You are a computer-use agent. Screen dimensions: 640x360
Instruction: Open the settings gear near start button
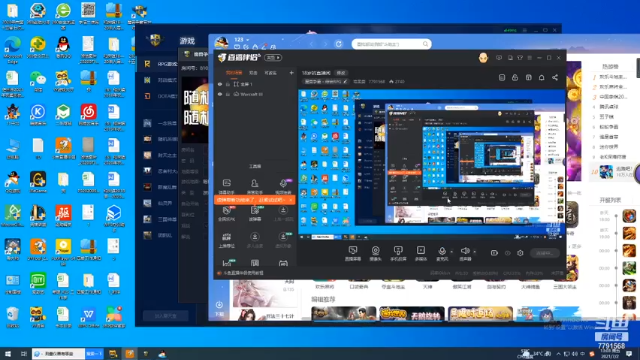point(520,253)
